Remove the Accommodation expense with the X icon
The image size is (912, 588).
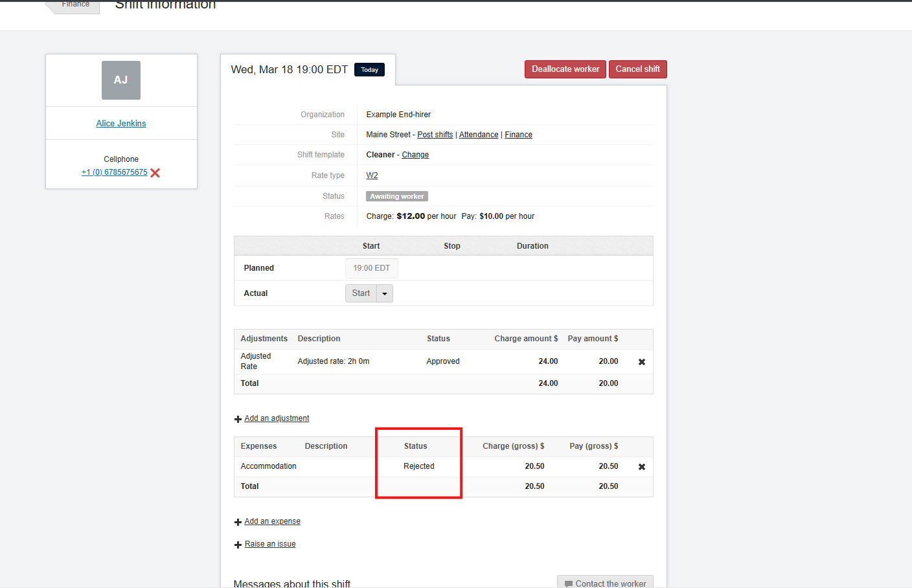tap(641, 466)
